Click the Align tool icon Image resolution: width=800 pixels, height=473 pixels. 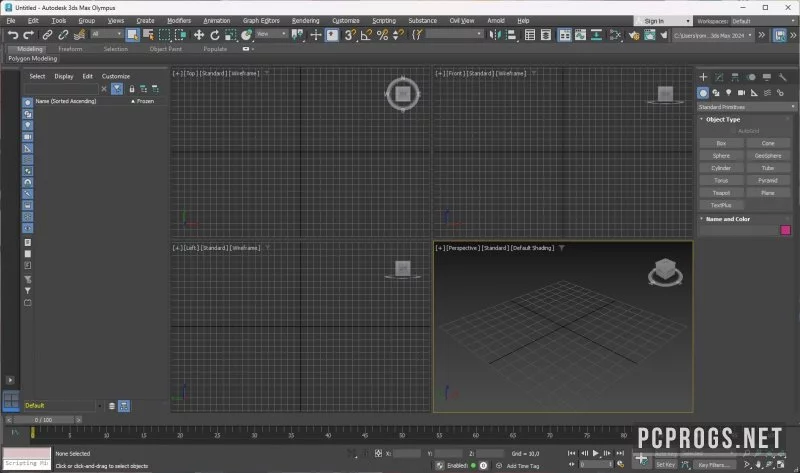click(510, 35)
